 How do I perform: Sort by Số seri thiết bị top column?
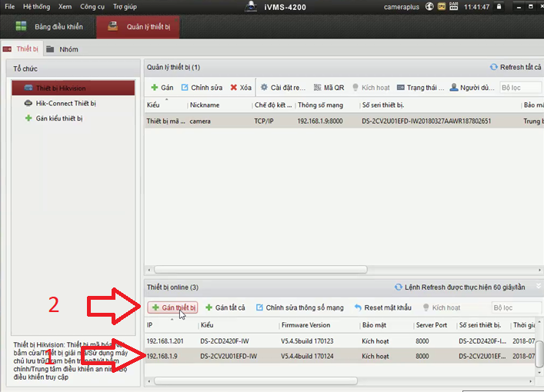[x=383, y=105]
